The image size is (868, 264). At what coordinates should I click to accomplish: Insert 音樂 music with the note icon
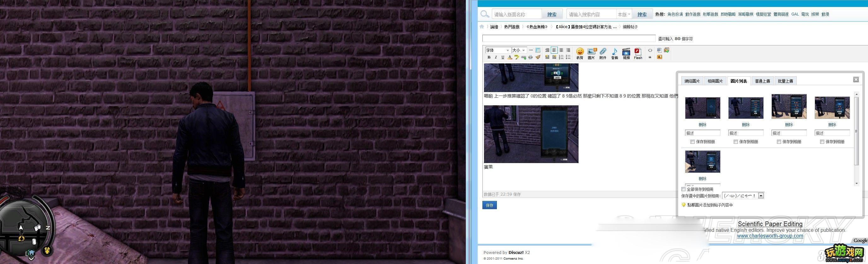tap(615, 53)
